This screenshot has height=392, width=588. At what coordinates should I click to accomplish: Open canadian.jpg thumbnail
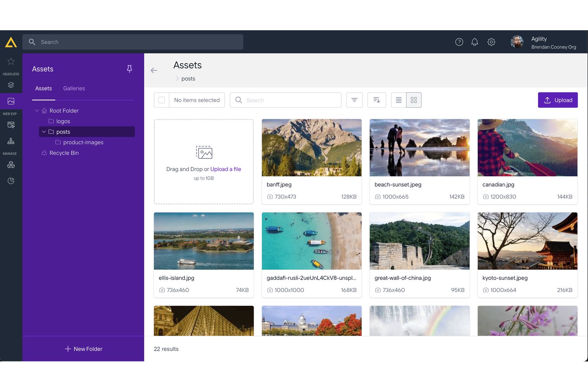(528, 148)
